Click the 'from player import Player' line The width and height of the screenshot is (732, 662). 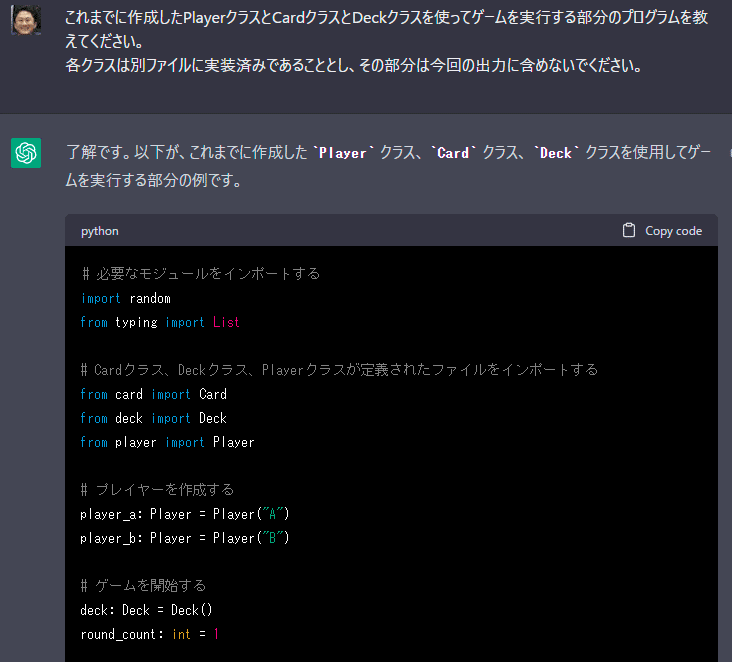(167, 442)
